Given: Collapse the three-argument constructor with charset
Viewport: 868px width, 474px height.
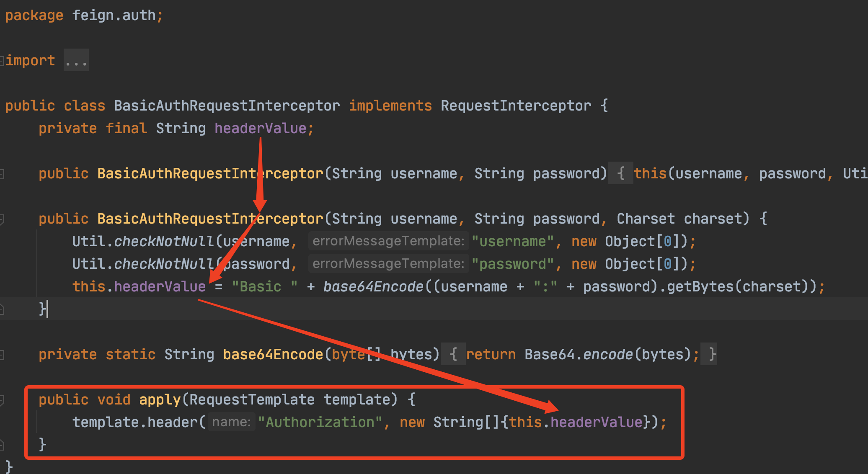Looking at the screenshot, I should [x=2, y=219].
